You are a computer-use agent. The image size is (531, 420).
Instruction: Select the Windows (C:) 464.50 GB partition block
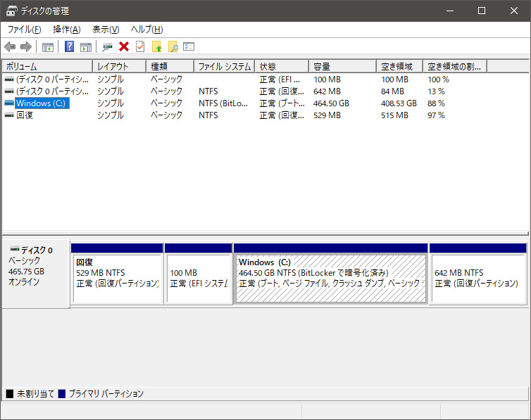click(331, 274)
